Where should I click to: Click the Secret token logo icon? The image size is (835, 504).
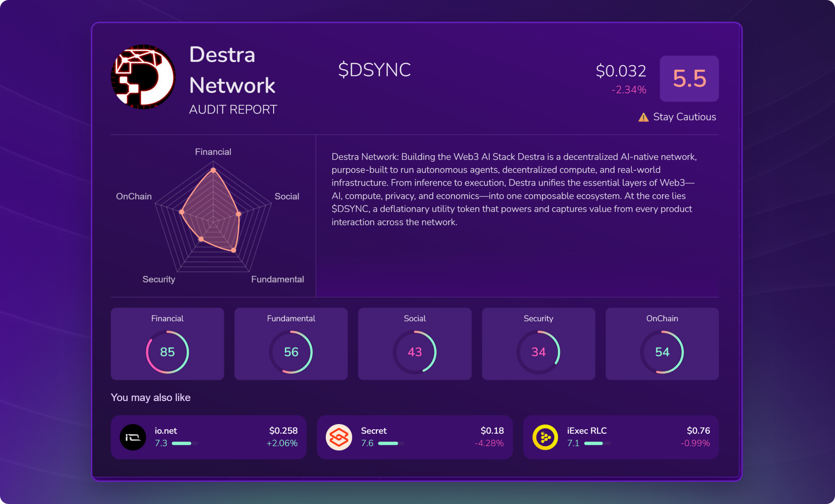(x=339, y=437)
